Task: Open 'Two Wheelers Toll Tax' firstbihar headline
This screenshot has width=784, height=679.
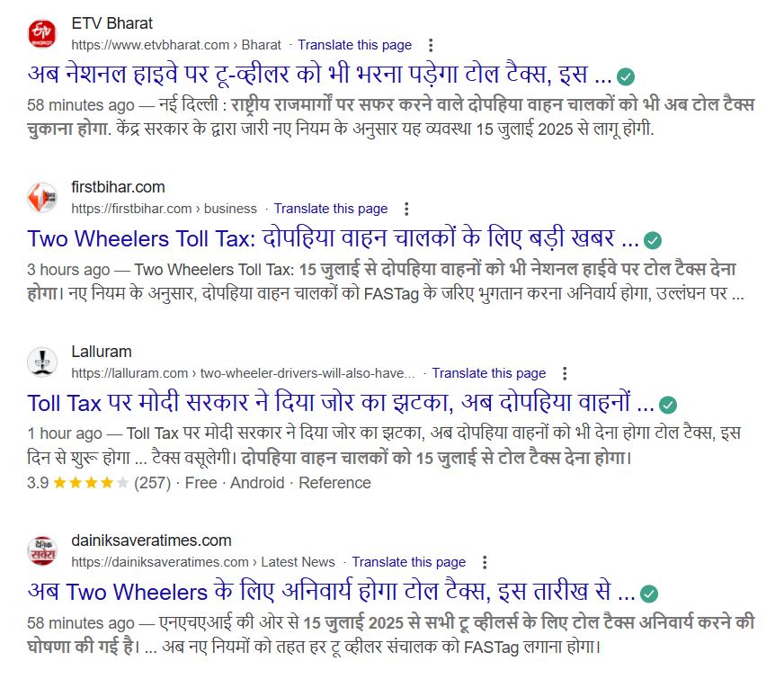Action: 334,238
